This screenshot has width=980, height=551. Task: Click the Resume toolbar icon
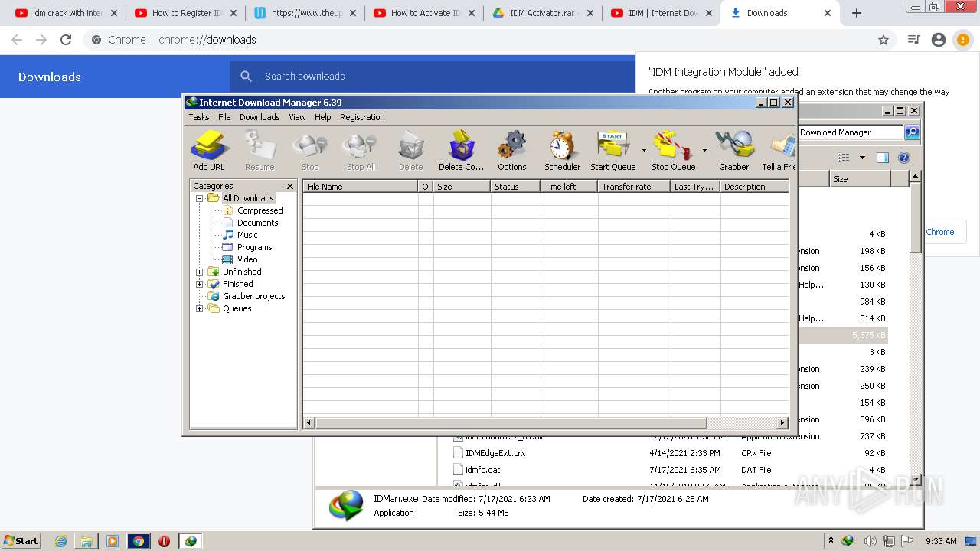click(260, 150)
